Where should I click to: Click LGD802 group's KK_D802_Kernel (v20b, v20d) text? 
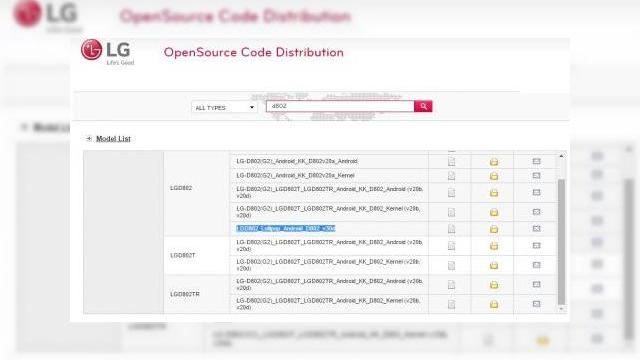pyautogui.click(x=328, y=212)
